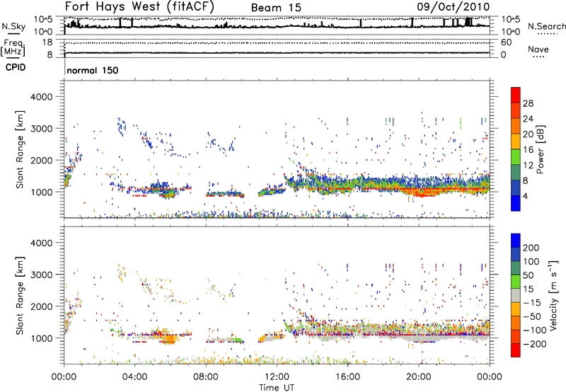
Task: Click the strong red power echo near 20:00
Action: 422,191
